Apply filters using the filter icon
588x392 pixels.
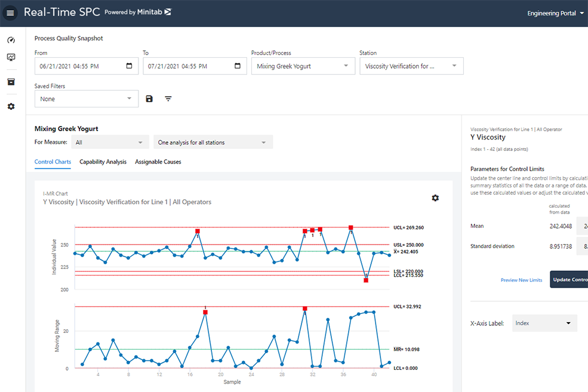point(168,98)
